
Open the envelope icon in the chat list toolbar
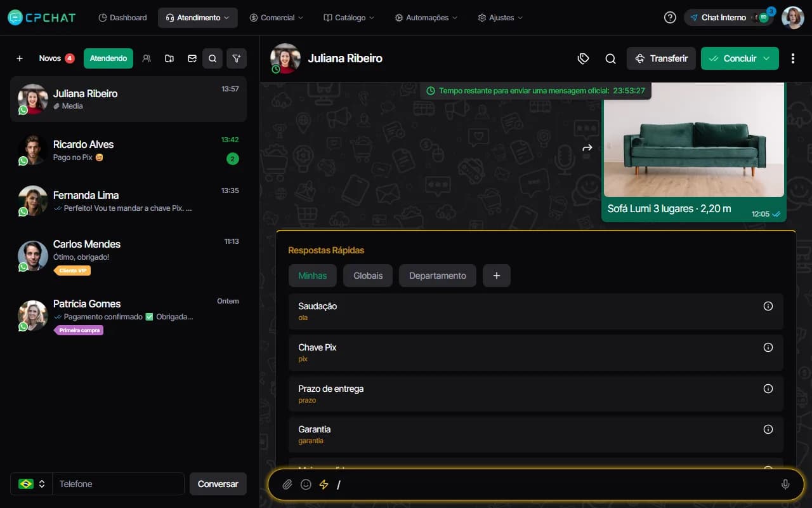192,58
